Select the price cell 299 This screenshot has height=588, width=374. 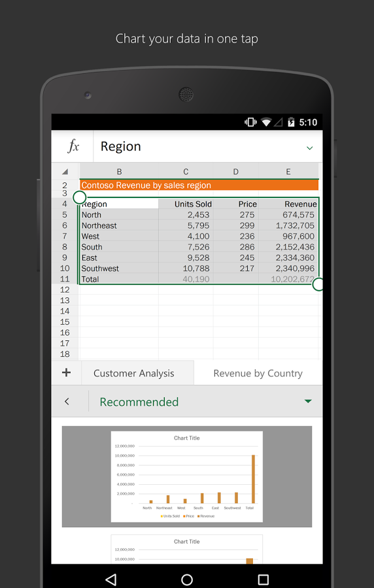[x=235, y=225]
